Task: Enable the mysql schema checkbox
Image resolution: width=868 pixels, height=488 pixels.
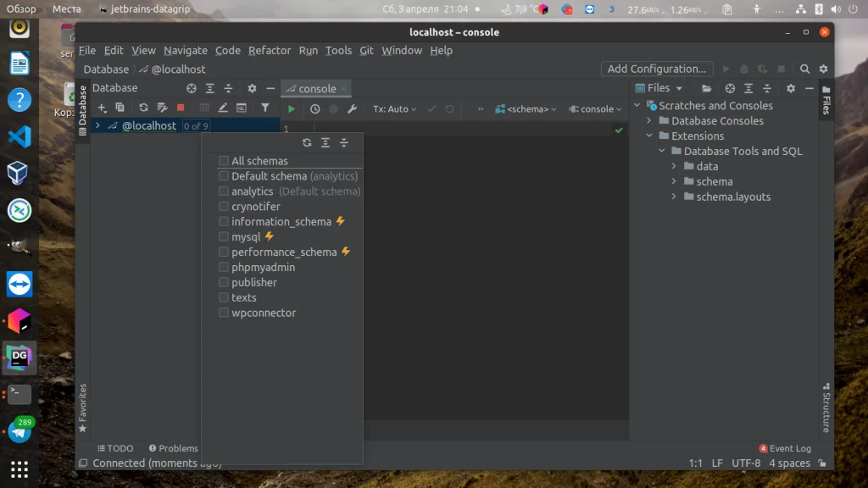Action: click(x=224, y=236)
